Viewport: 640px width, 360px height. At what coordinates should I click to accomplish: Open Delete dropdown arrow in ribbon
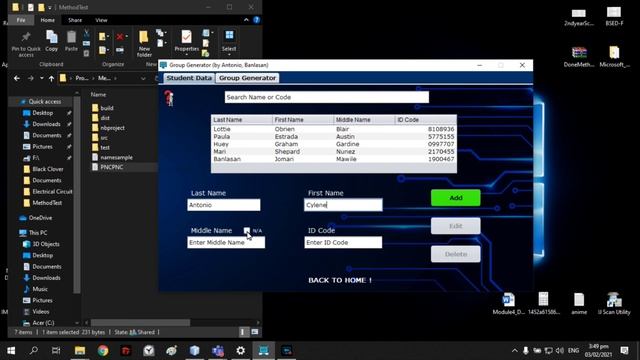[126, 37]
